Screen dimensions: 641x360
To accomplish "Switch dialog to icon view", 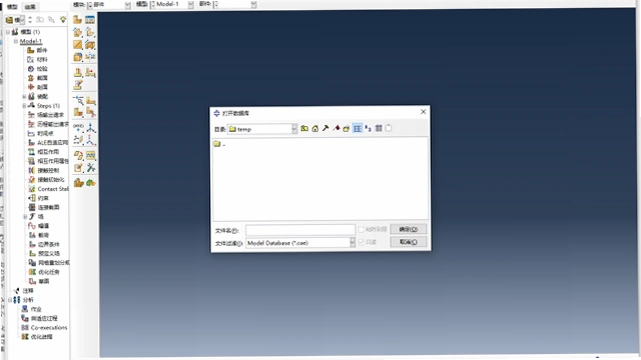I will 368,128.
